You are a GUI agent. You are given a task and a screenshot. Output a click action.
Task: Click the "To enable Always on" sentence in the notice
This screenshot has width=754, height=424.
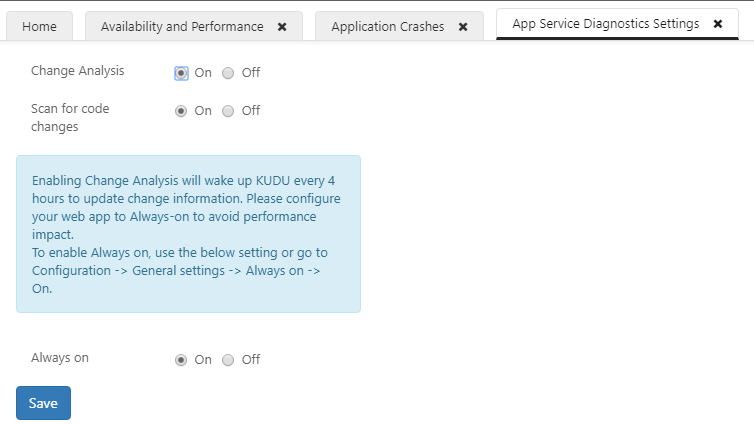pyautogui.click(x=179, y=252)
